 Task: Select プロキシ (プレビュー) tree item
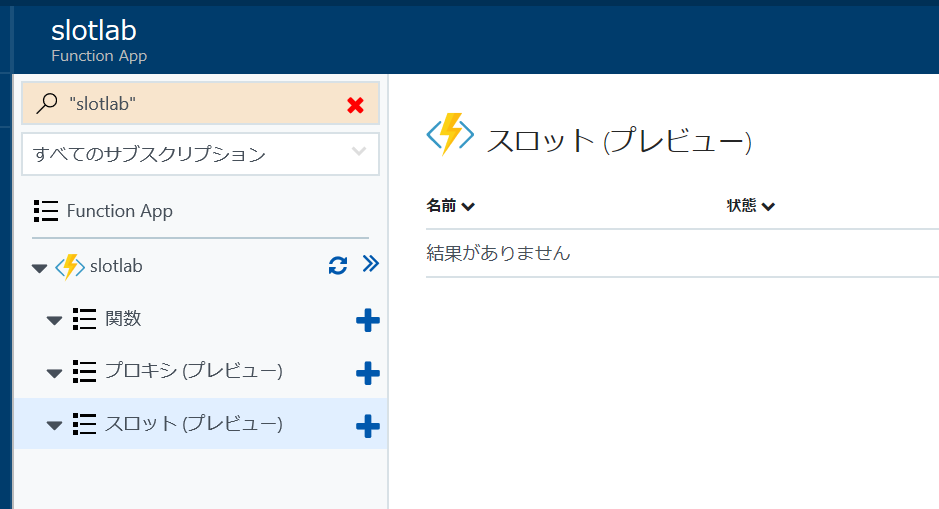click(193, 371)
